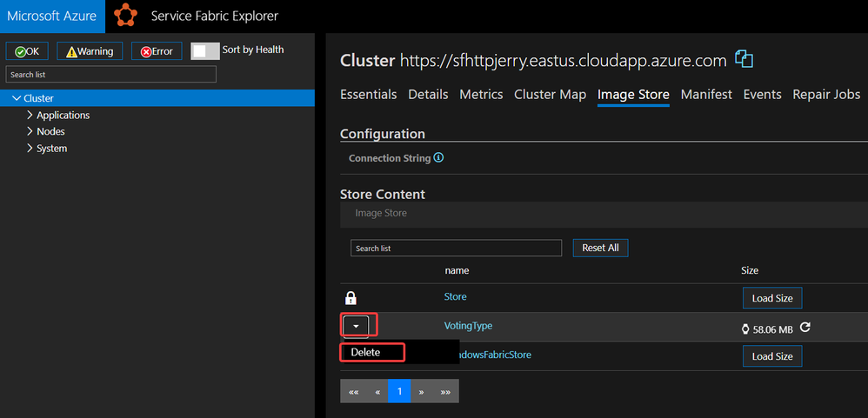Click the Reset All button
Image resolution: width=868 pixels, height=418 pixels.
pyautogui.click(x=601, y=248)
